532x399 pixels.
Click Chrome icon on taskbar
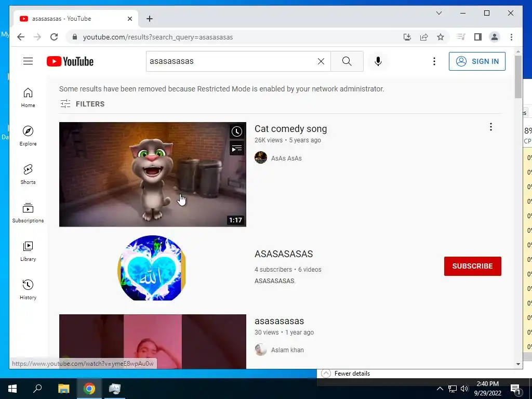point(89,389)
